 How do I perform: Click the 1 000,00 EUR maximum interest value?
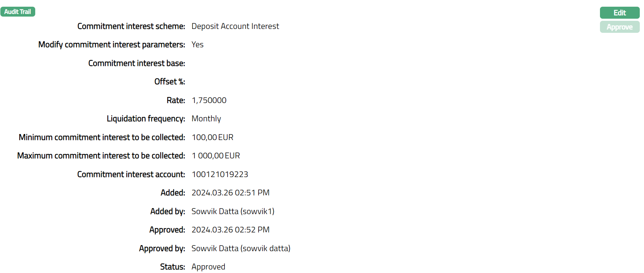(x=216, y=156)
